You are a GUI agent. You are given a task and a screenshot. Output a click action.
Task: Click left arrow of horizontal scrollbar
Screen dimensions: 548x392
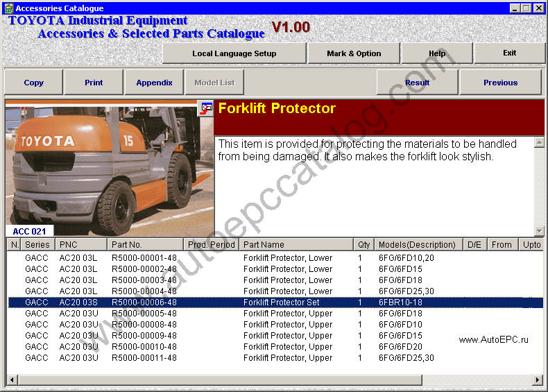point(12,380)
